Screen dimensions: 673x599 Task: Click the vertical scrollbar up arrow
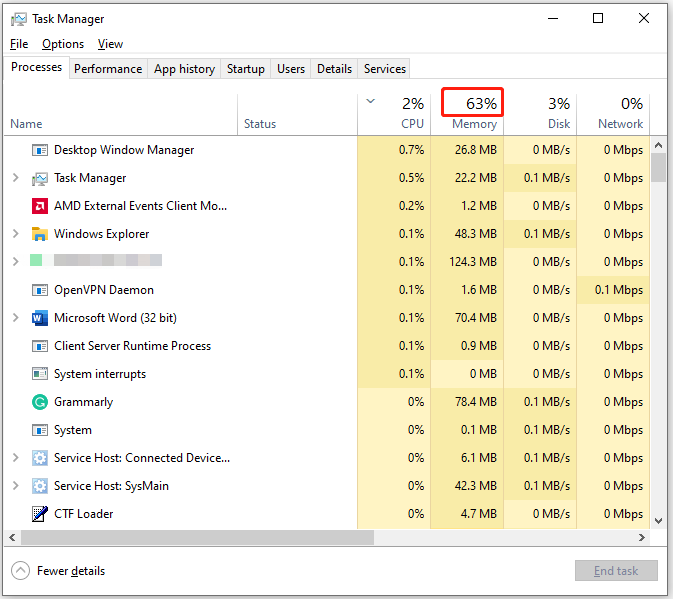658,146
